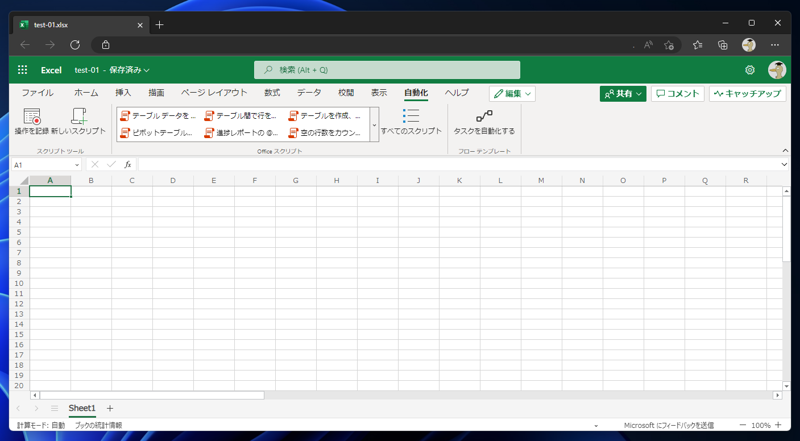This screenshot has width=800, height=441.
Task: Click the Record Actions (操作を記録) icon
Action: click(x=32, y=117)
